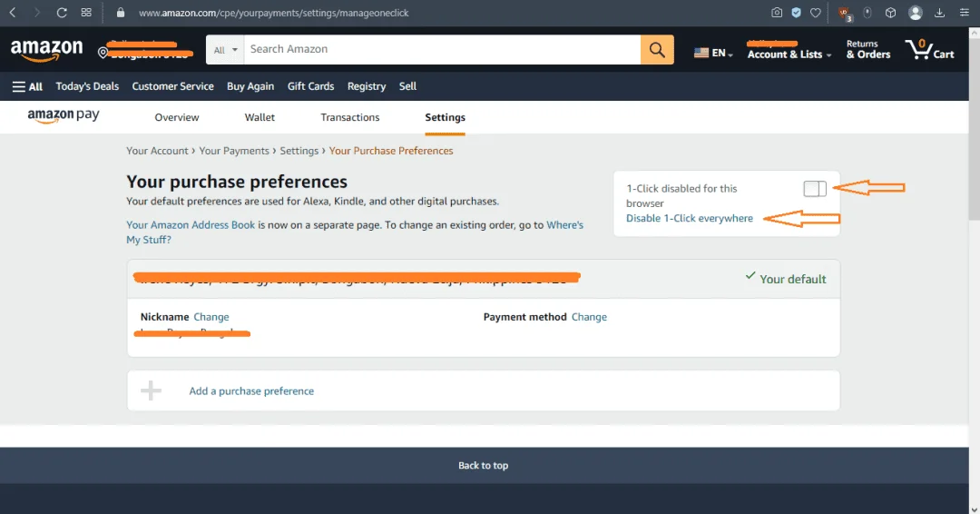
Task: Click the browser address bar URL
Action: [274, 13]
